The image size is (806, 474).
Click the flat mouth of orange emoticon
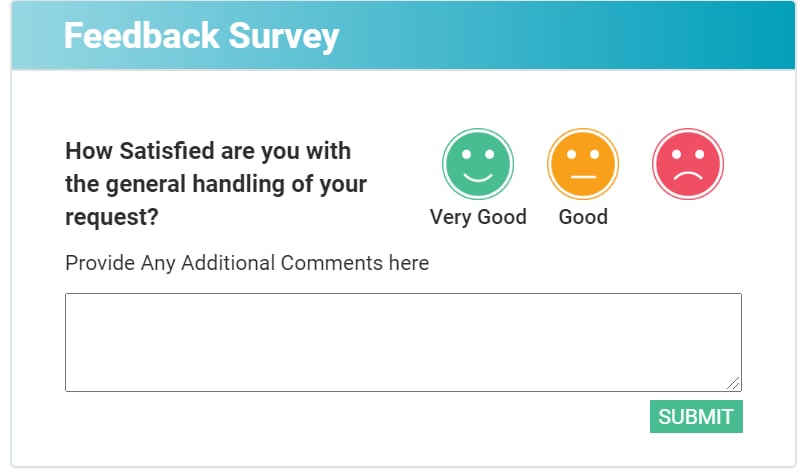coord(583,177)
